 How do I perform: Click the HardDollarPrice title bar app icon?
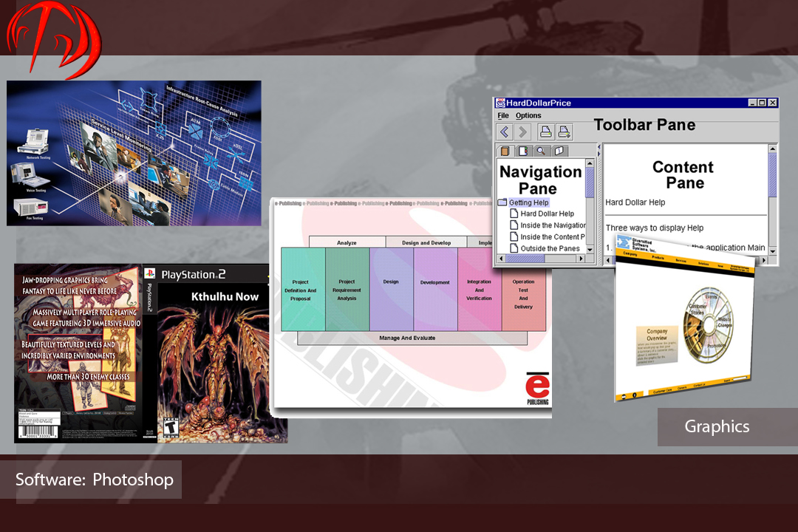pos(500,103)
